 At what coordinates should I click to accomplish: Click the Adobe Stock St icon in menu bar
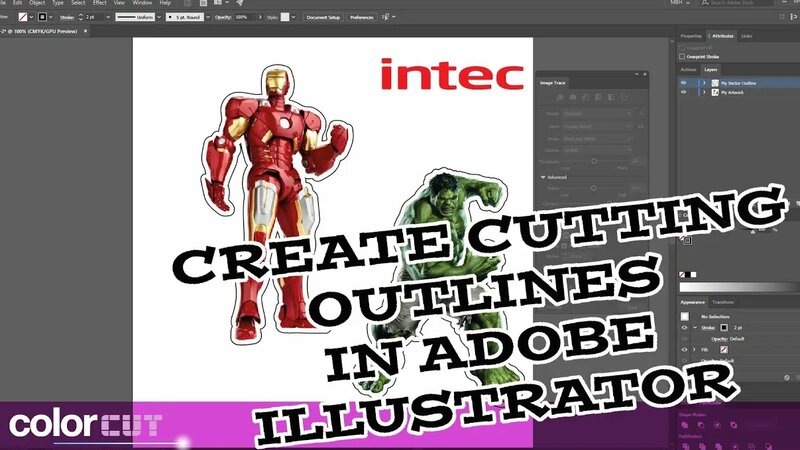tap(203, 3)
